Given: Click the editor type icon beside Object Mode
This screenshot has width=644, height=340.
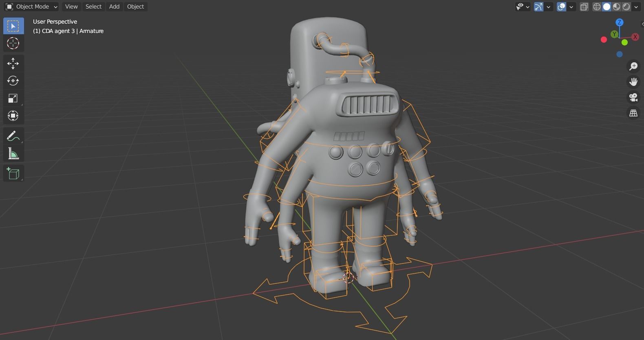Looking at the screenshot, I should [9, 7].
